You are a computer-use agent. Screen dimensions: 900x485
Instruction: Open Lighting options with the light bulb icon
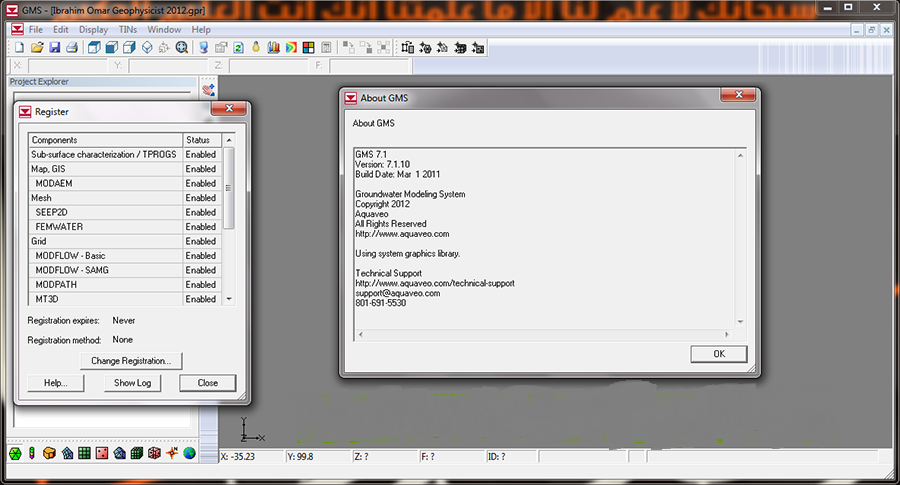(x=256, y=48)
